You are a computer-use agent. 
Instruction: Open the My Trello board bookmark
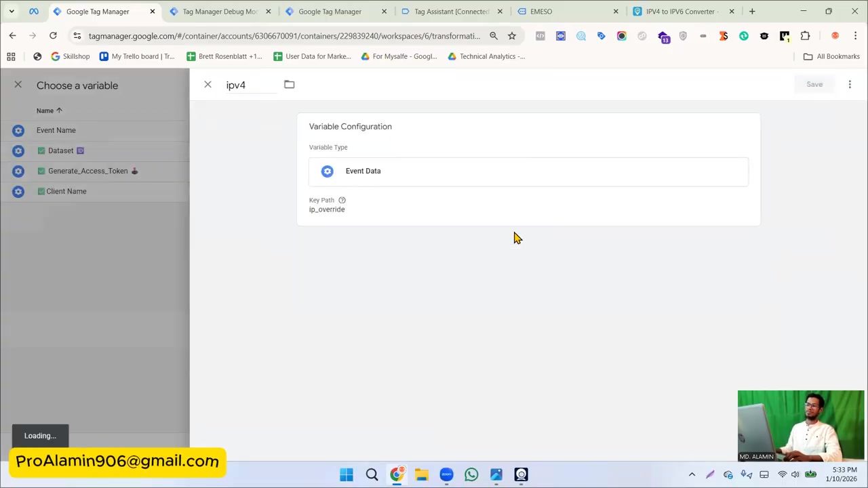[137, 56]
